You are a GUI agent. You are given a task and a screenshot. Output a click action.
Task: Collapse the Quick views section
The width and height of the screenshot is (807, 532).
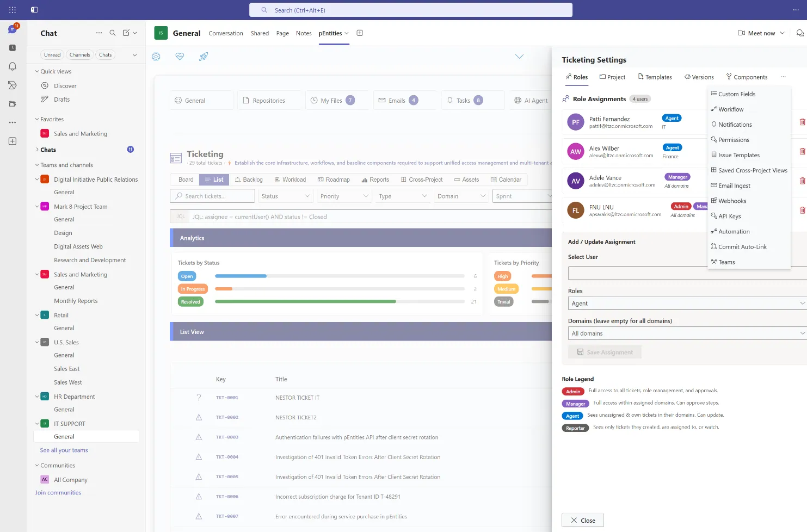click(37, 71)
